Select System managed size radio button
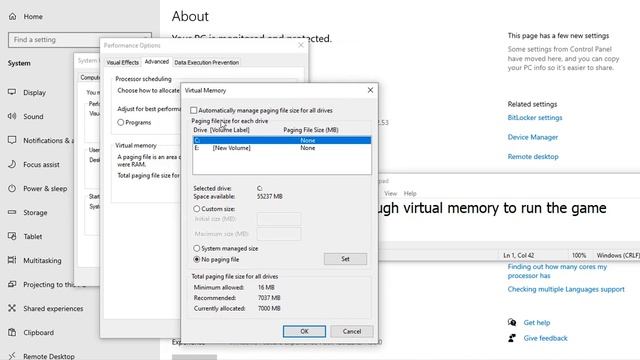The width and height of the screenshot is (640, 360). click(197, 248)
